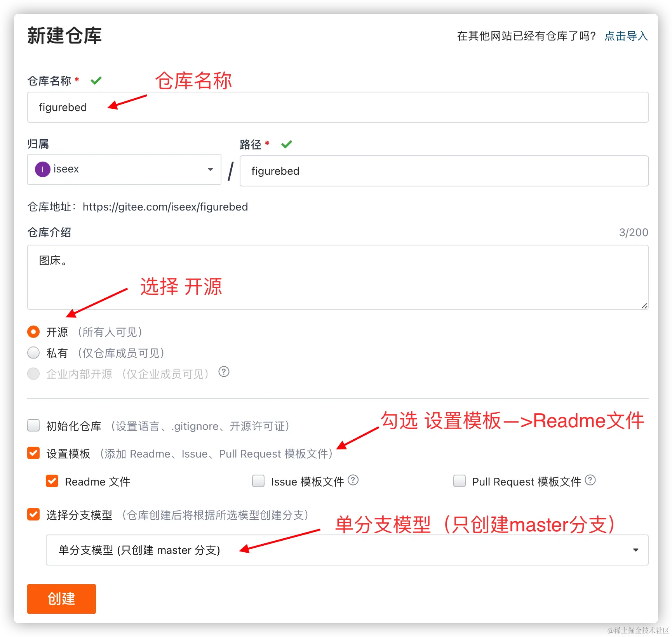Toggle the 设置模板 checkbox
Viewport: 672px width, 637px height.
click(33, 453)
